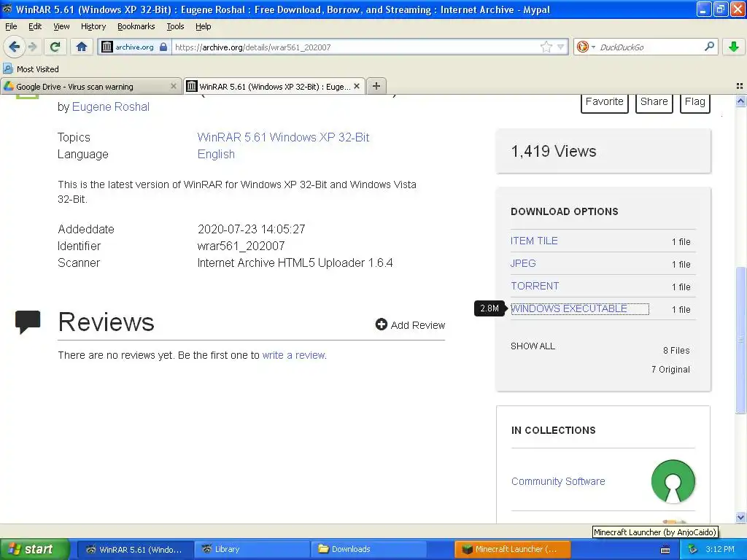Click the write a review link
This screenshot has width=747, height=560.
(x=294, y=355)
